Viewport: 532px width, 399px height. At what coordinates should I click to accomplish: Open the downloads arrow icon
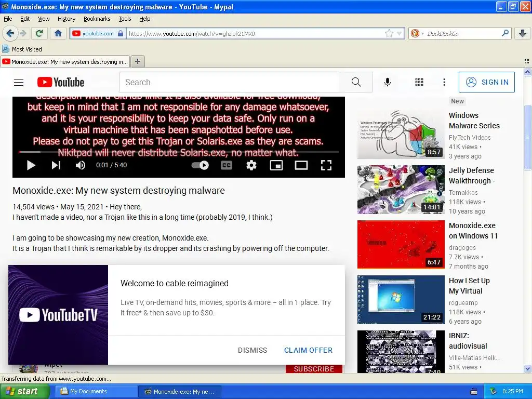click(523, 33)
